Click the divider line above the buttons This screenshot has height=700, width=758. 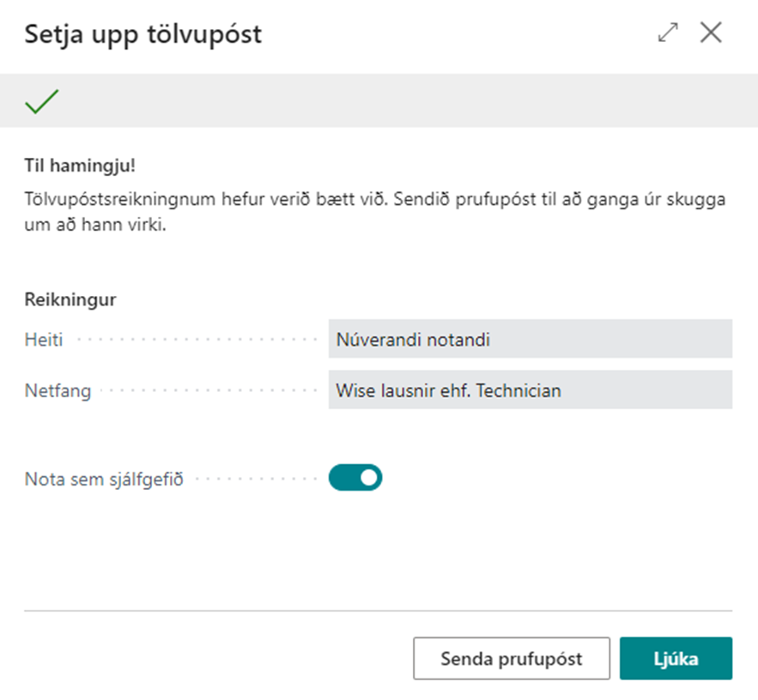point(378,612)
